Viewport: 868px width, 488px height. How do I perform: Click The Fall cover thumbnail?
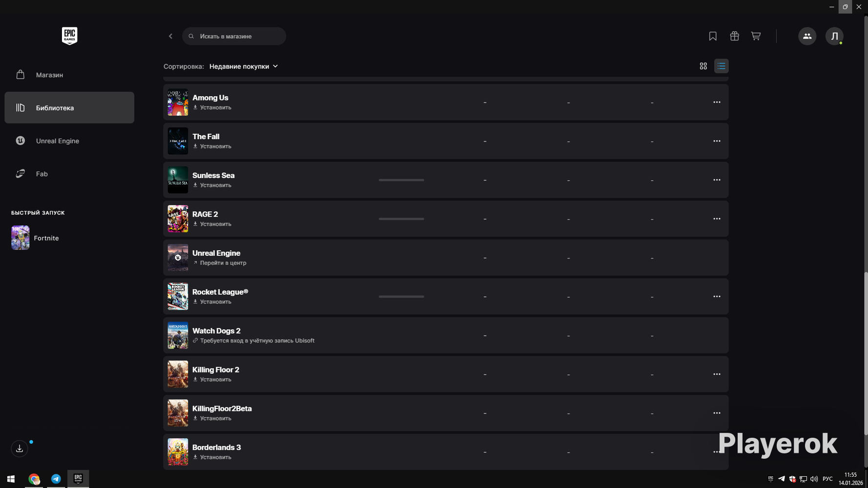(178, 141)
